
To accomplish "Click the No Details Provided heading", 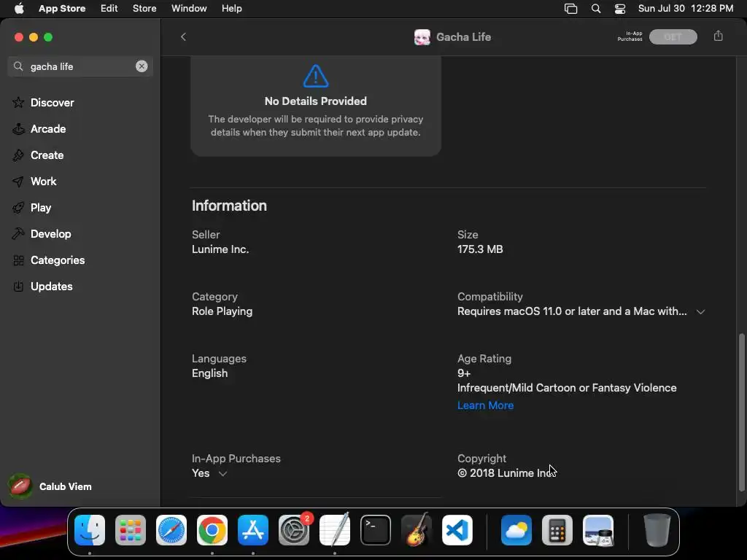I will click(x=316, y=101).
